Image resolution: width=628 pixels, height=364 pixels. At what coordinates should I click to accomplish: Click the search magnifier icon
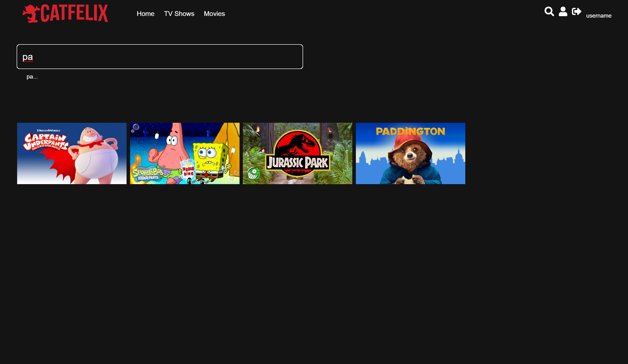click(549, 11)
